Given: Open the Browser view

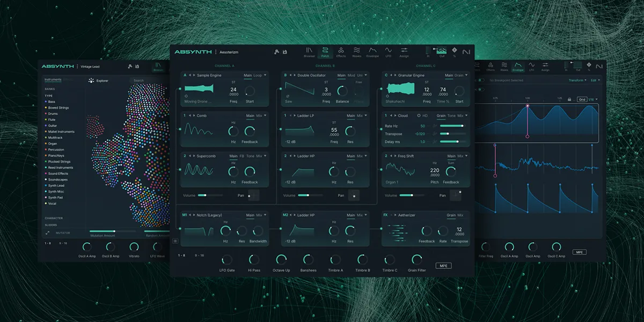Looking at the screenshot, I should click(309, 52).
